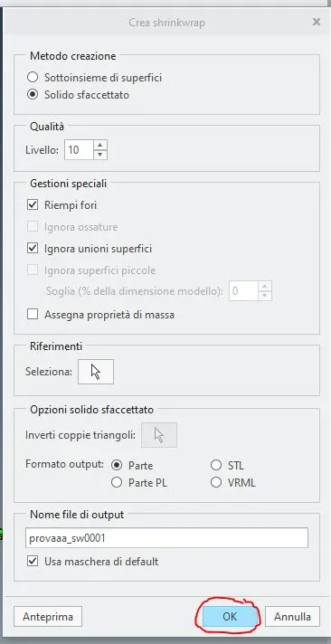Click the Annulla cancel button
Image resolution: width=331 pixels, height=644 pixels.
coord(292,617)
